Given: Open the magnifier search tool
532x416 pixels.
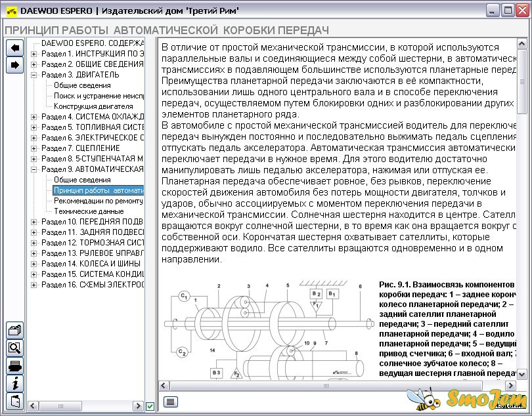Looking at the screenshot, I should 14,348.
